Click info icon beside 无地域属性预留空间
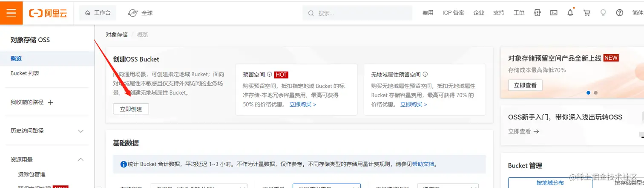Screen dimensions: 644x188 pos(425,74)
